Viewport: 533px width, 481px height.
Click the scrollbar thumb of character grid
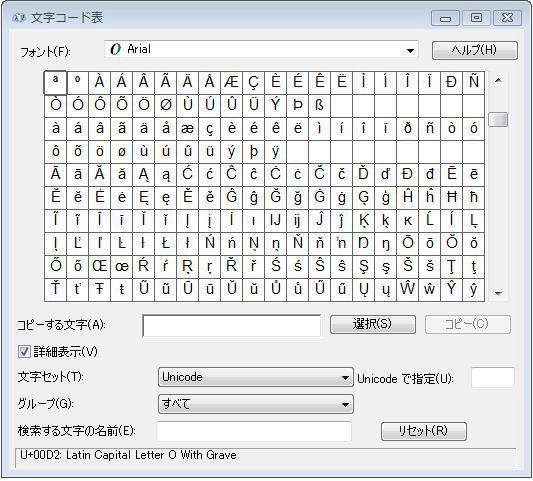click(x=498, y=120)
